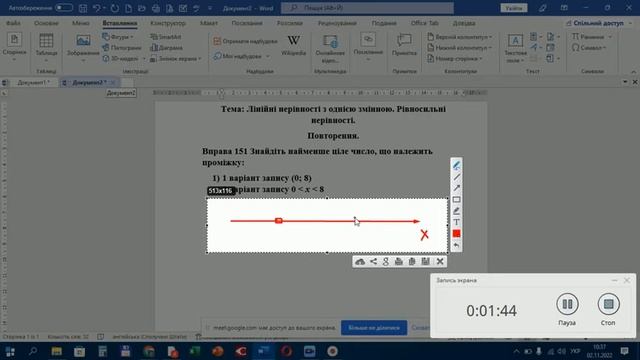Image resolution: width=640 pixels, height=360 pixels.
Task: Search similar images on Google
Action: point(386,262)
